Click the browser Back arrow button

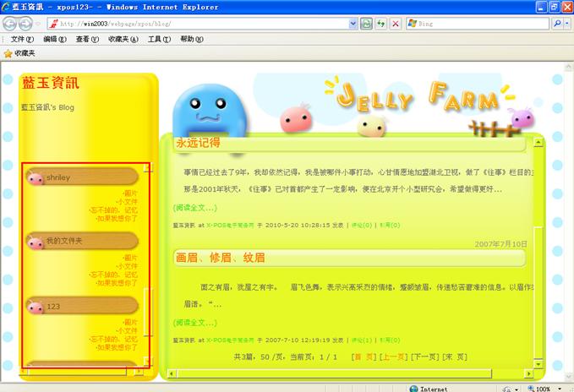tap(12, 24)
